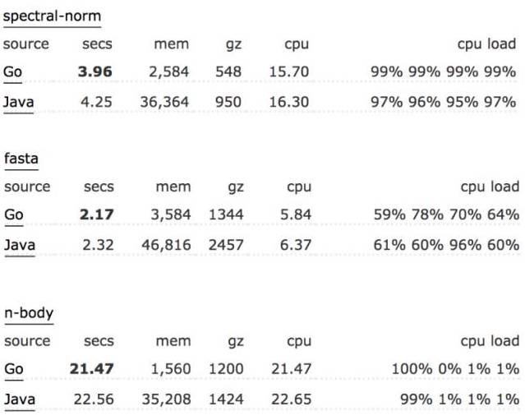Click the Go link under spectral-norm
This screenshot has width=525, height=420.
coord(12,72)
